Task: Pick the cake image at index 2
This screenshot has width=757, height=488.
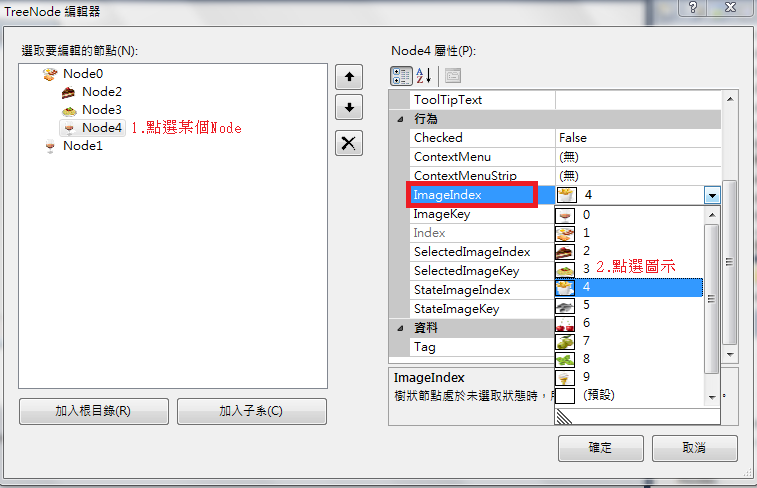Action: (x=629, y=251)
